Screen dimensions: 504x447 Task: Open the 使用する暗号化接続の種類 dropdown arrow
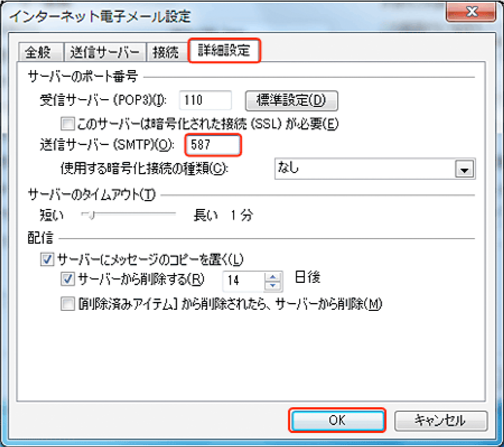point(464,169)
